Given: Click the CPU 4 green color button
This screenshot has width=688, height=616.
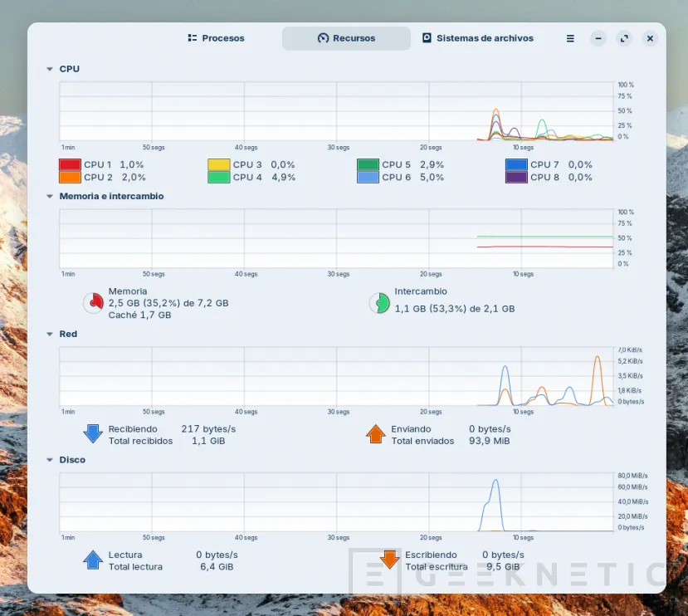Looking at the screenshot, I should pos(217,177).
